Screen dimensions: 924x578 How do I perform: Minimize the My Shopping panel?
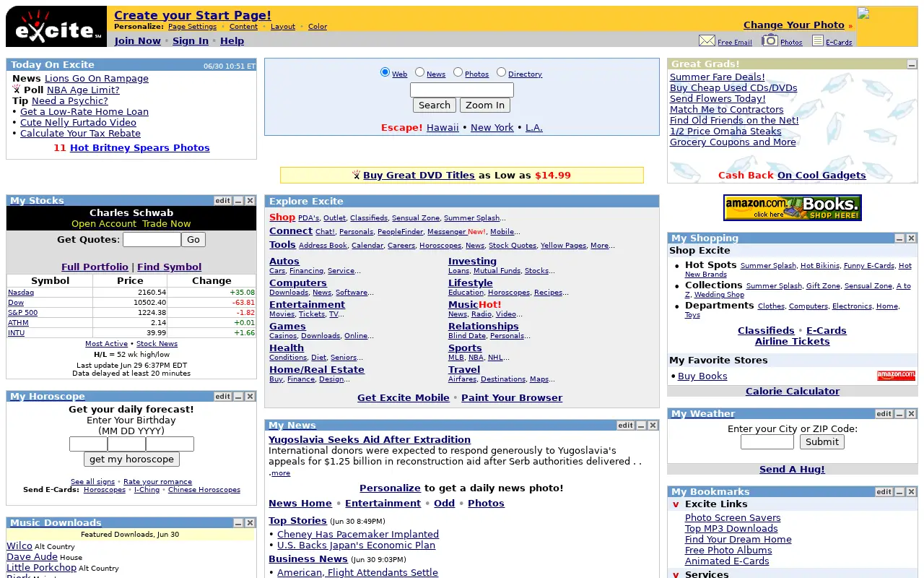click(x=899, y=238)
